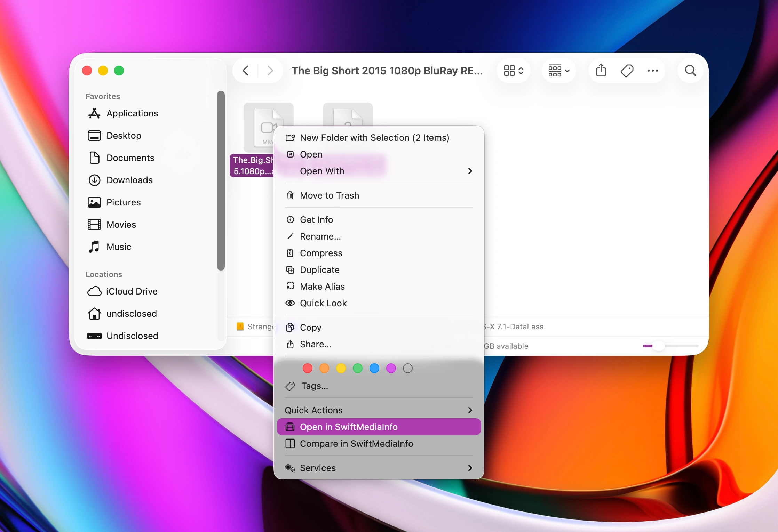Click the Services gear icon
This screenshot has width=778, height=532.
pyautogui.click(x=290, y=468)
